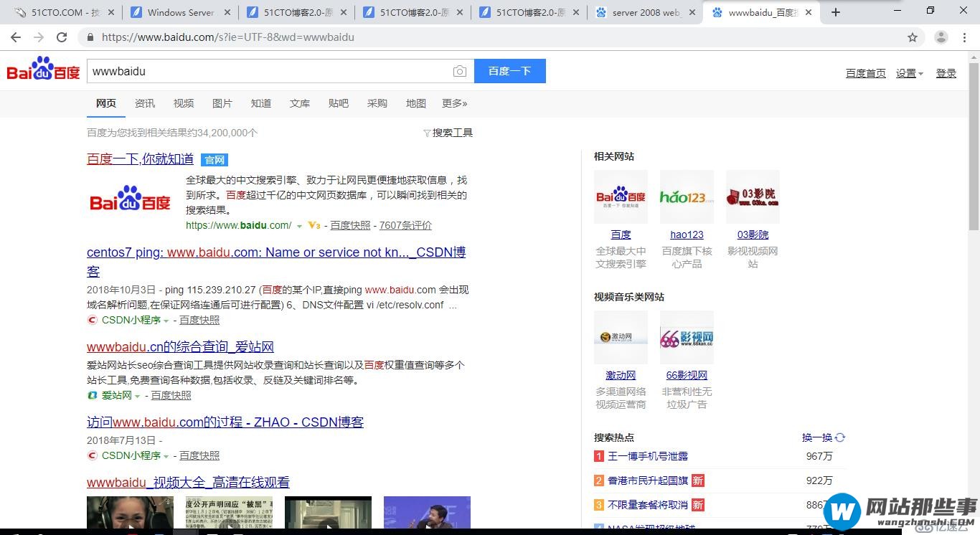Screen dimensions: 980x535
Task: Open wwwbaidu_视频大全 video result link
Action: coord(188,483)
